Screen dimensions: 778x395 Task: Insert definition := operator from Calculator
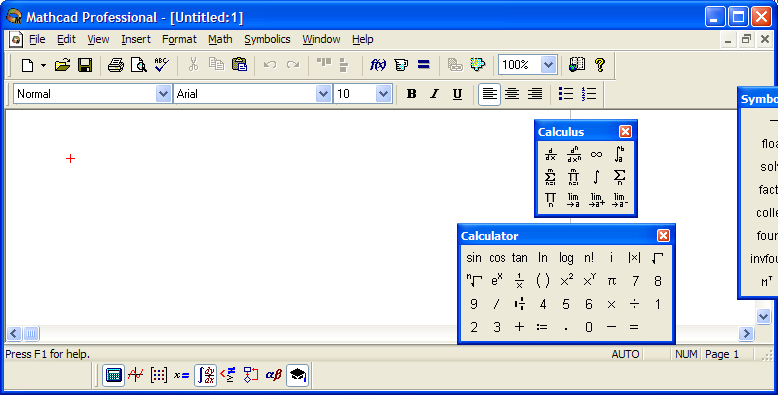tap(542, 327)
